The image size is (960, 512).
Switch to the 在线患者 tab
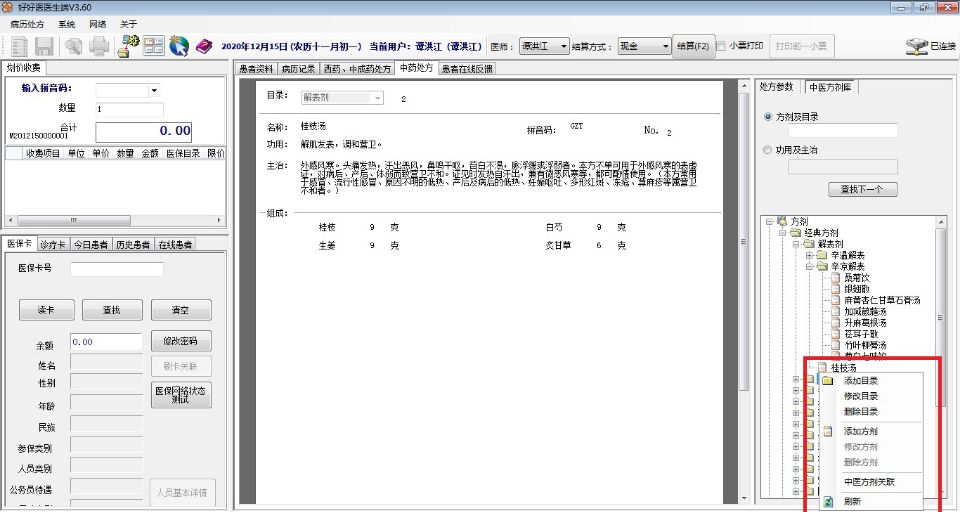click(x=175, y=244)
